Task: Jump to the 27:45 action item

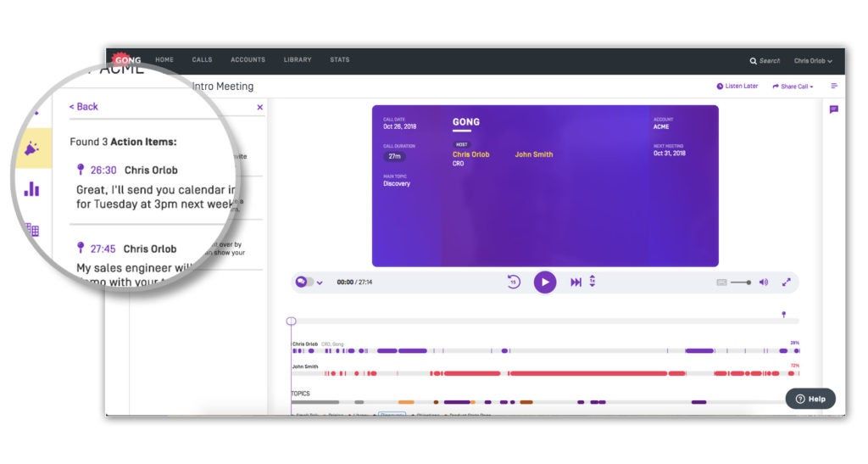Action: [103, 249]
